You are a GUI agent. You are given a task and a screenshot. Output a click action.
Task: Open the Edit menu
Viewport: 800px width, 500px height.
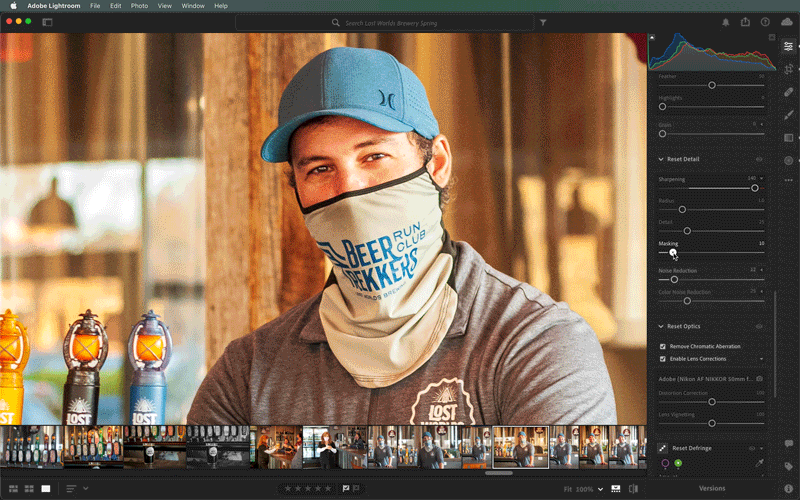coord(116,6)
